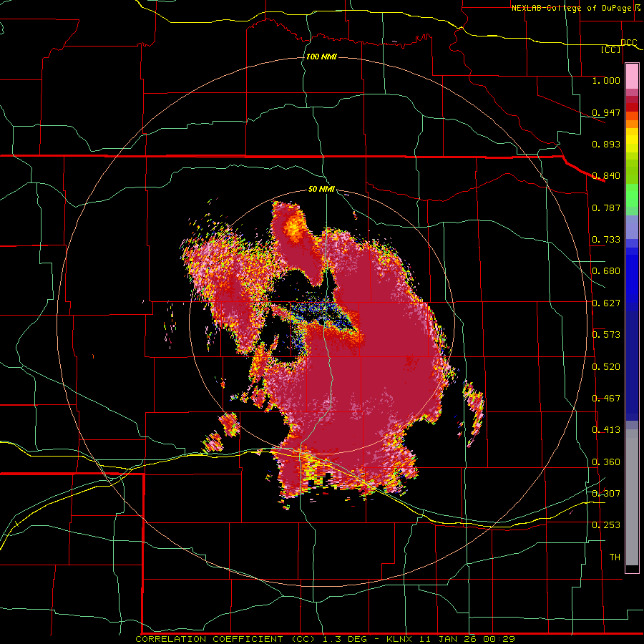Click the 50 NMI range ring label
The height and width of the screenshot is (644, 644).
click(321, 190)
